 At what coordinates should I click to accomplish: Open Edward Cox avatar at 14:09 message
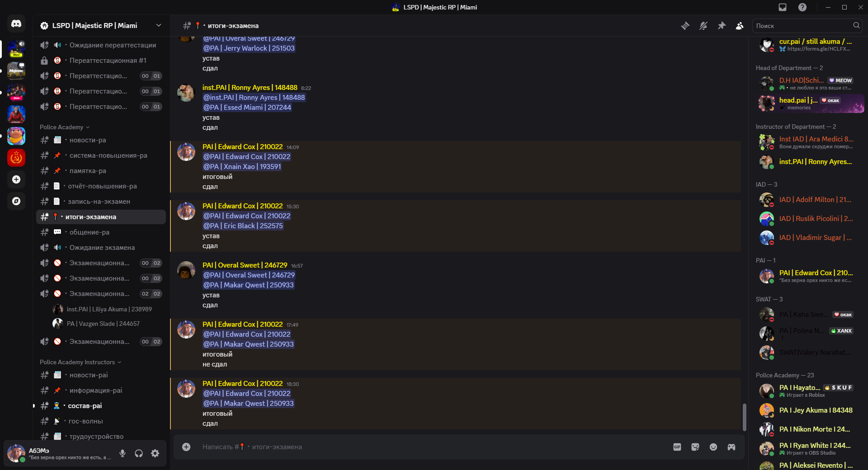click(x=186, y=152)
